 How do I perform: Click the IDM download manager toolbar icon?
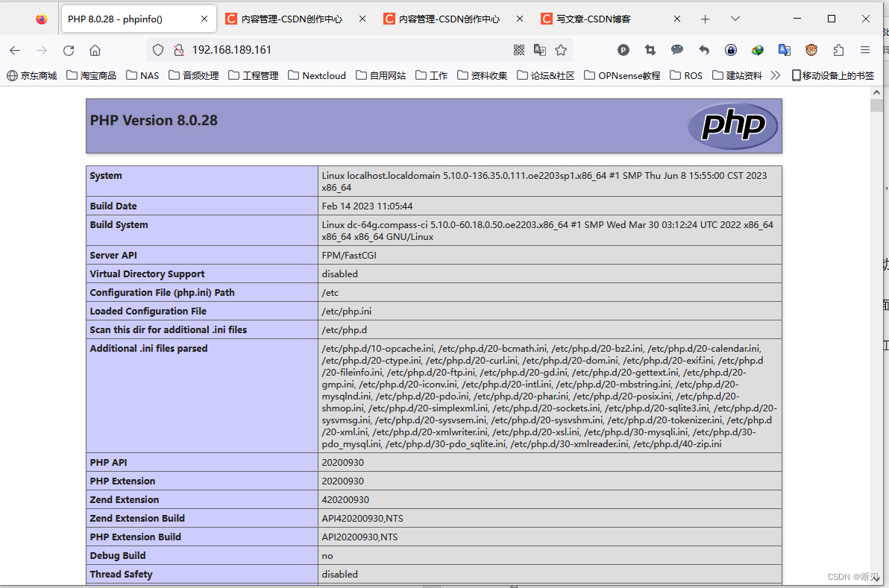[758, 50]
